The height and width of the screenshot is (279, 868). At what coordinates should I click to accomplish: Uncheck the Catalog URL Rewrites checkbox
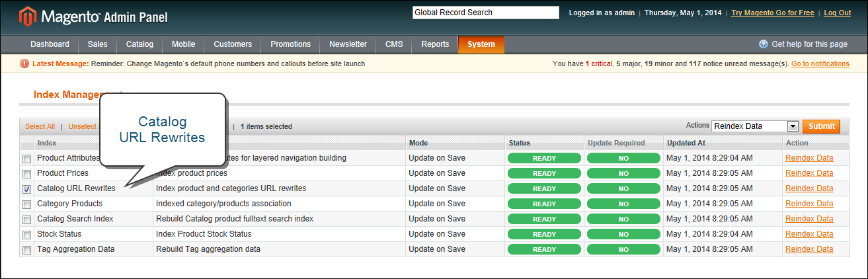(x=27, y=189)
